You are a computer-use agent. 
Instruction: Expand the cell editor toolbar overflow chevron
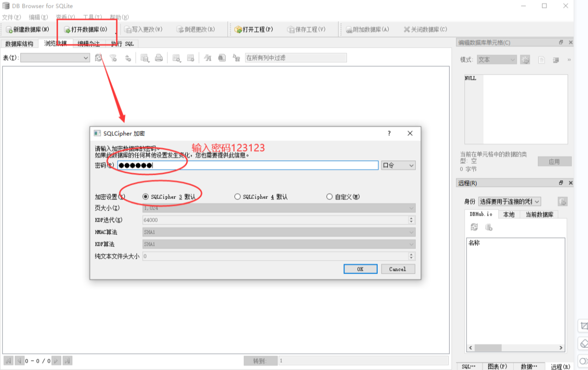point(569,60)
